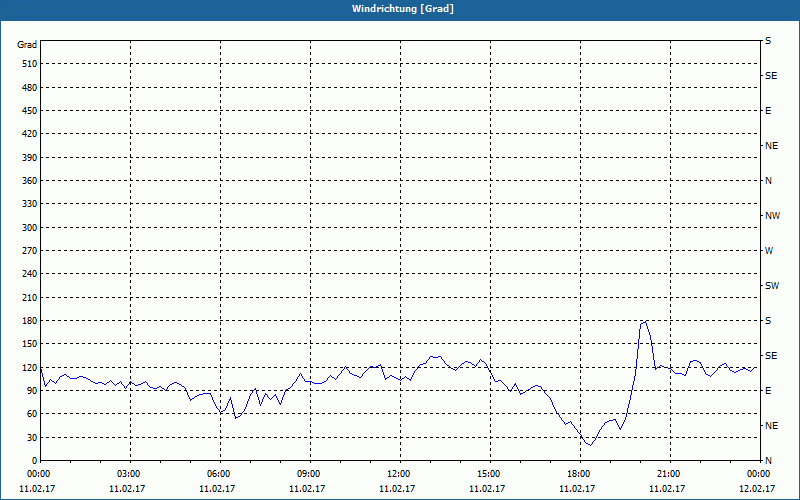Image resolution: width=800 pixels, height=500 pixels.
Task: Click the 30 y-axis label
Action: tap(32, 437)
